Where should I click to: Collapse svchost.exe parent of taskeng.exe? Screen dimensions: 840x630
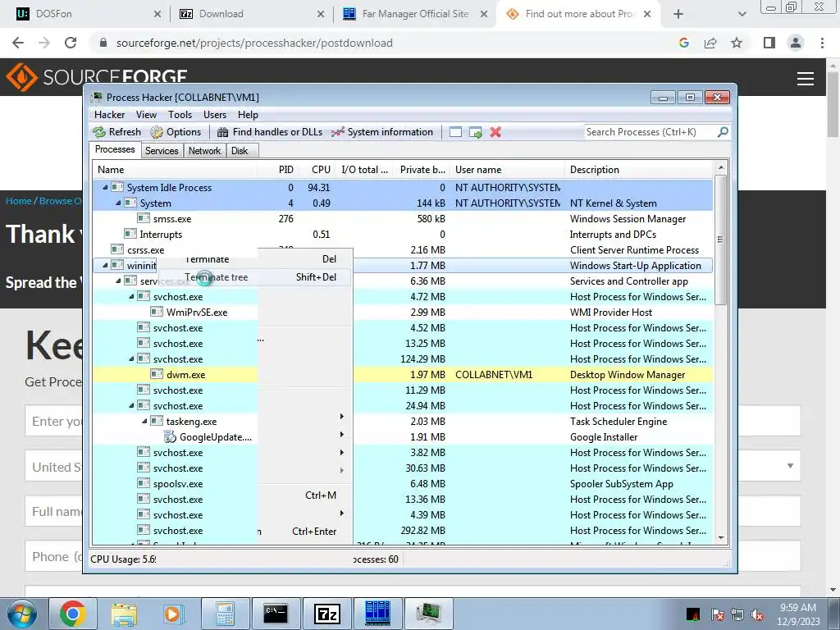[131, 405]
